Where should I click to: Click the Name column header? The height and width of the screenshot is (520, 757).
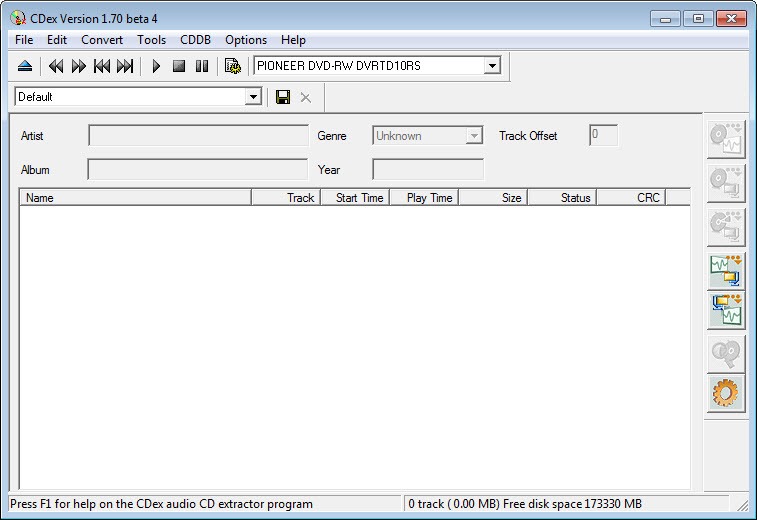pyautogui.click(x=135, y=197)
